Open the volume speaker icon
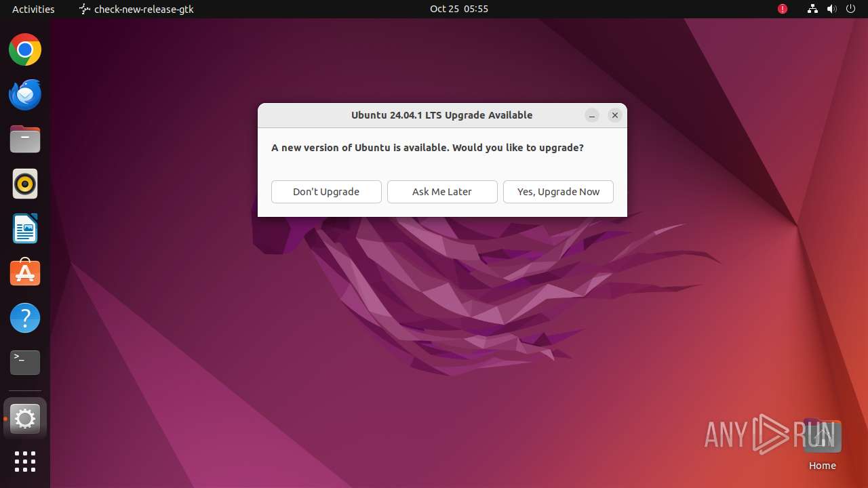The height and width of the screenshot is (488, 868). point(831,9)
